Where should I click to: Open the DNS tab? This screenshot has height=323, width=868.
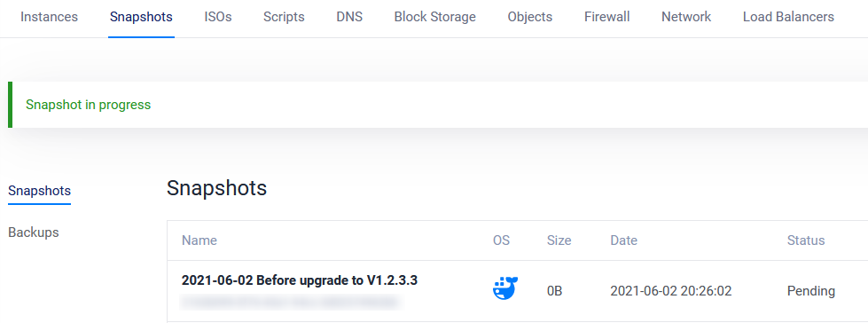point(349,17)
